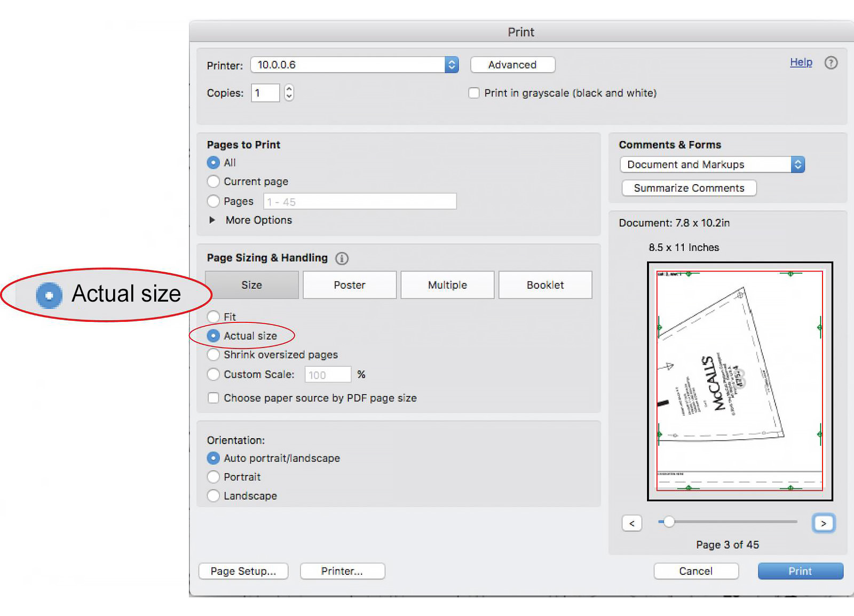Image resolution: width=854 pixels, height=616 pixels.
Task: Click the Copies stepper arrows
Action: (x=289, y=93)
